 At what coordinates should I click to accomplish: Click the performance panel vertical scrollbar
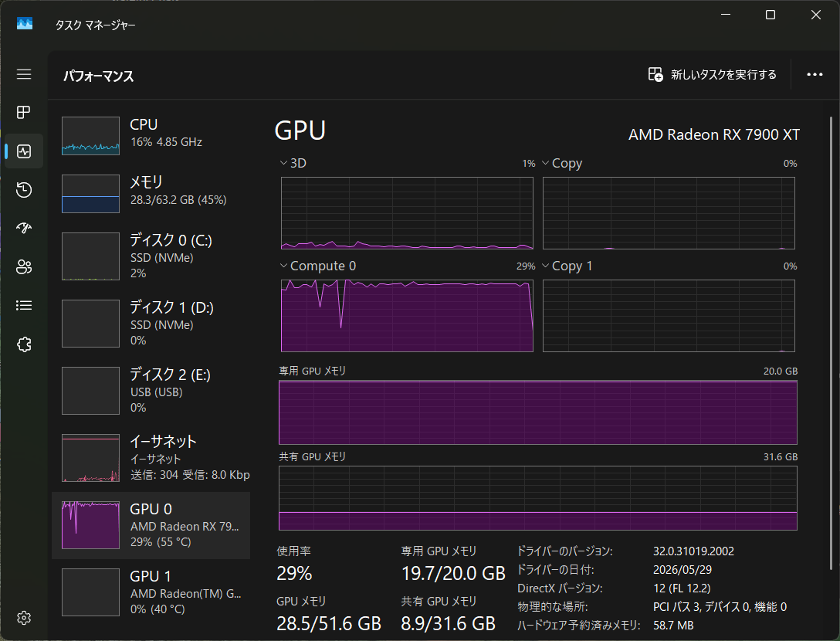pos(831,343)
